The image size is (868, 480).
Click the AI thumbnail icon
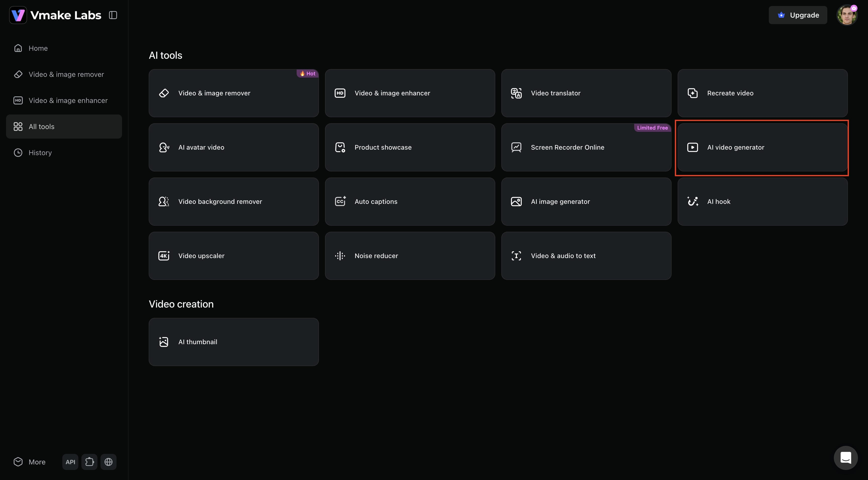pos(164,342)
